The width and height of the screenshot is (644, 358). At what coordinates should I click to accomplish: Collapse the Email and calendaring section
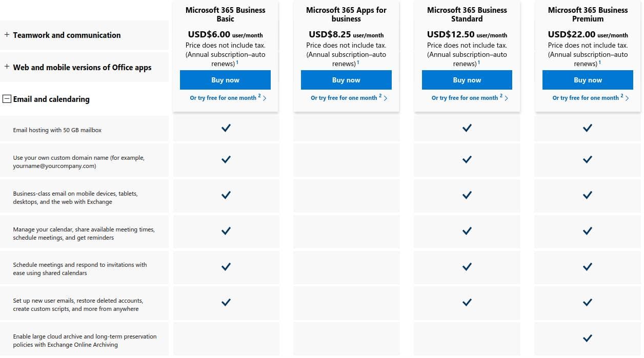pos(7,99)
